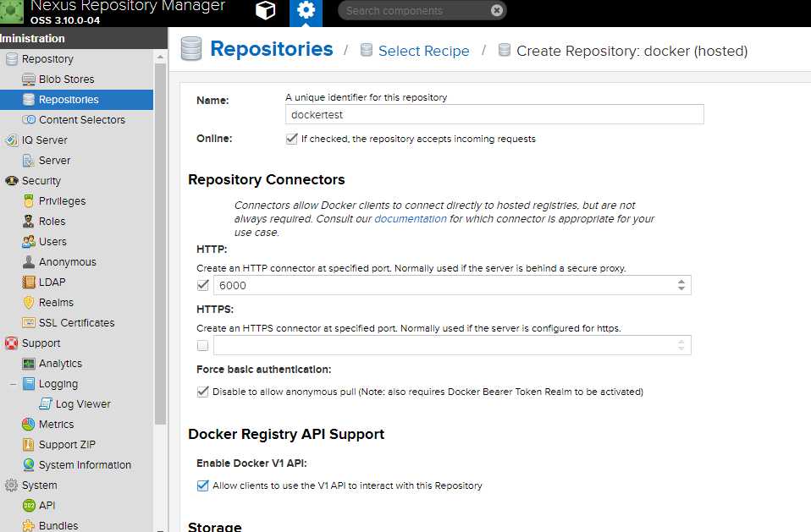The height and width of the screenshot is (532, 811).
Task: Open System Information page
Action: (x=85, y=465)
